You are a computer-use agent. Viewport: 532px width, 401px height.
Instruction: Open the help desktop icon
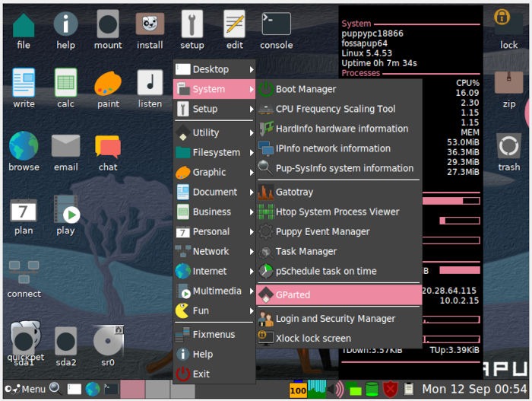tap(65, 24)
